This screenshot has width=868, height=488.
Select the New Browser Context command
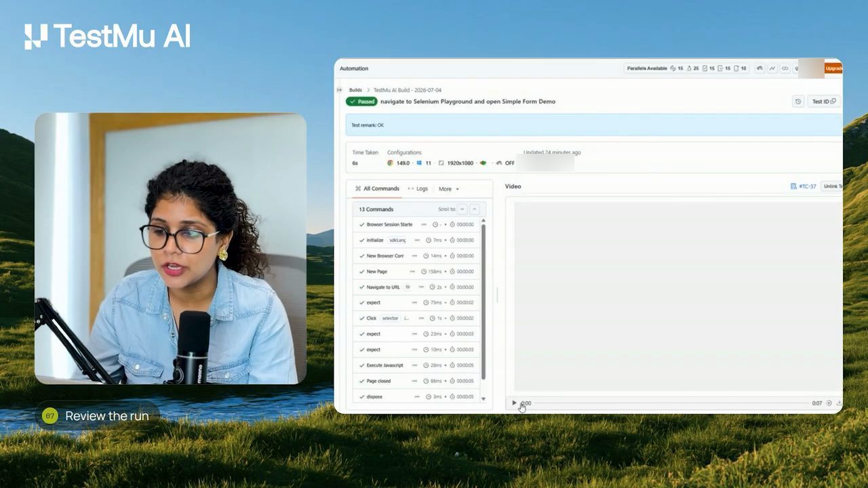tap(416, 256)
